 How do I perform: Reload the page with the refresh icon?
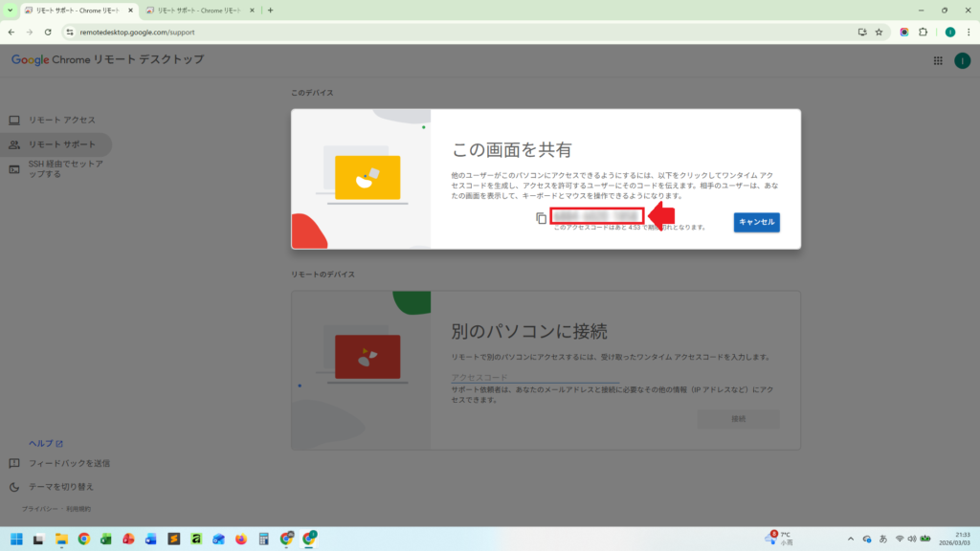pyautogui.click(x=48, y=32)
